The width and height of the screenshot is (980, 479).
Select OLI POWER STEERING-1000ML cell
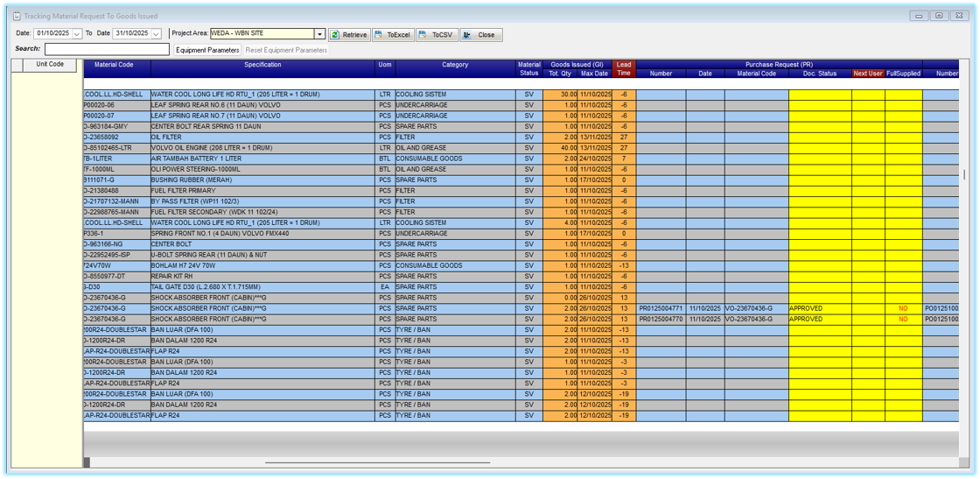coord(262,169)
